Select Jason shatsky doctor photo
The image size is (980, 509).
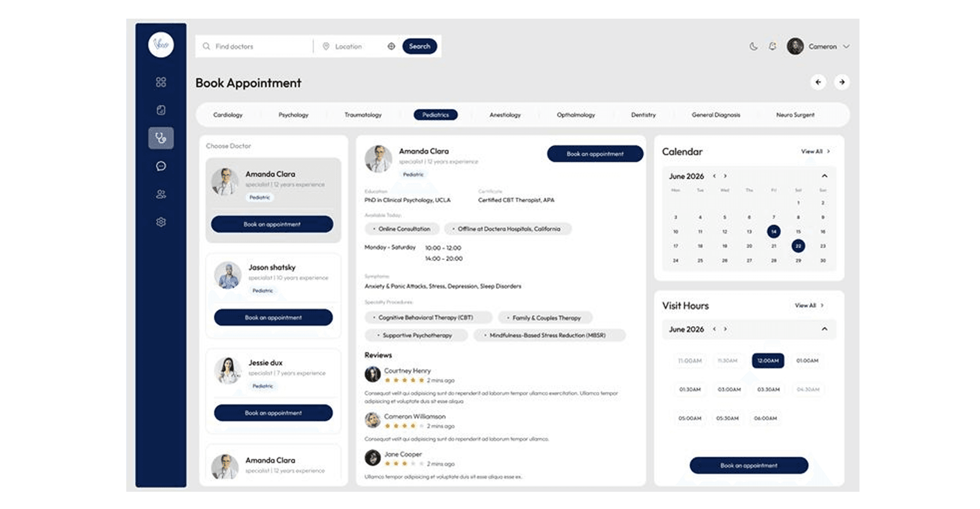(x=228, y=275)
